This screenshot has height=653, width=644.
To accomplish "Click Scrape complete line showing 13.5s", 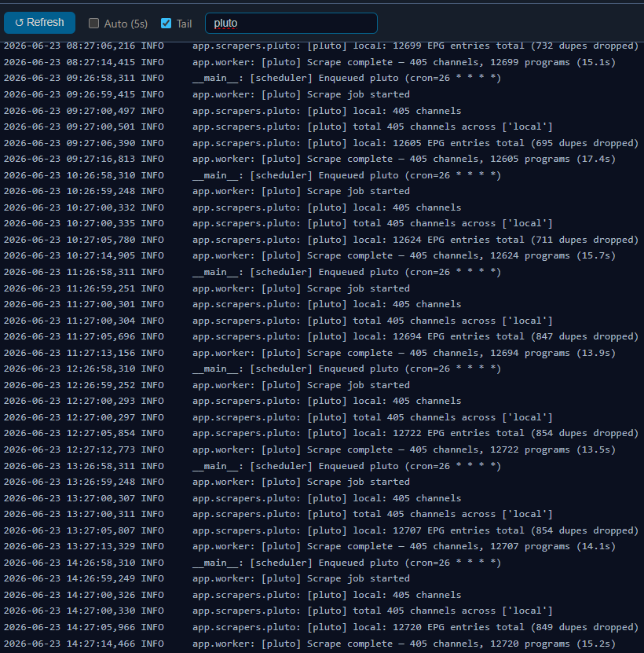I will 309,449.
